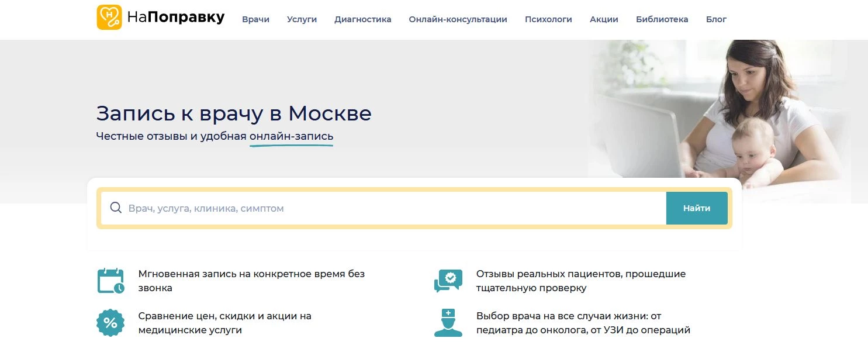This screenshot has height=345, width=868.
Task: Click the НаПоправку wordmark text
Action: click(x=175, y=17)
